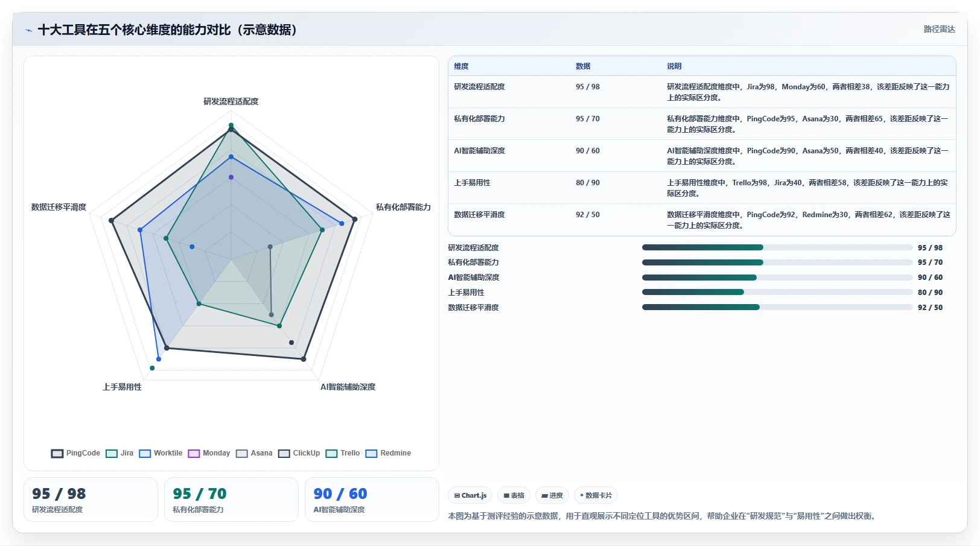The image size is (980, 546).
Task: Toggle the Jira legend swatch
Action: [x=112, y=454]
